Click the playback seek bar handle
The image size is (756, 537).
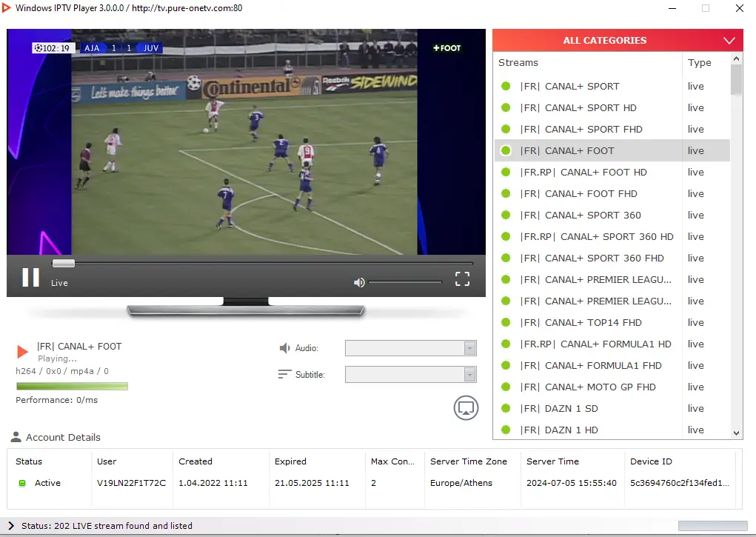coord(64,263)
